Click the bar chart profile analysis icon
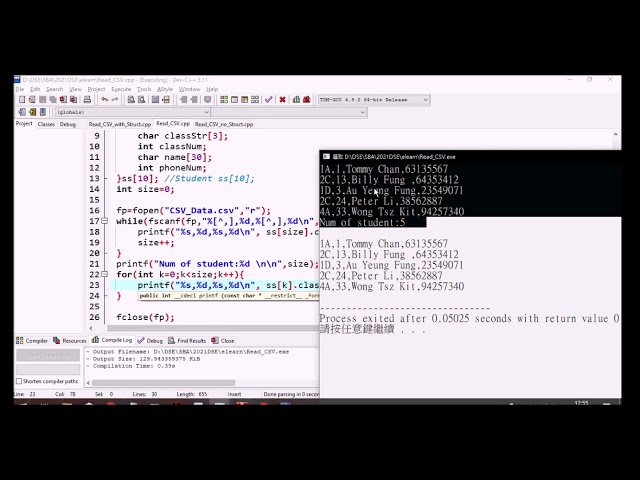Viewport: 640px width, 480px height. (297, 100)
